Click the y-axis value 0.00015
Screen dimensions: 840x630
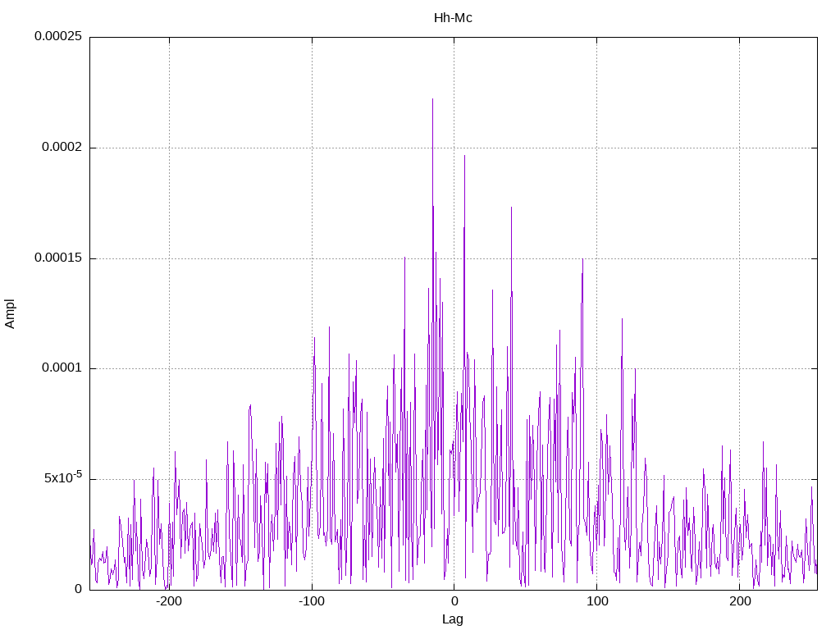(58, 258)
